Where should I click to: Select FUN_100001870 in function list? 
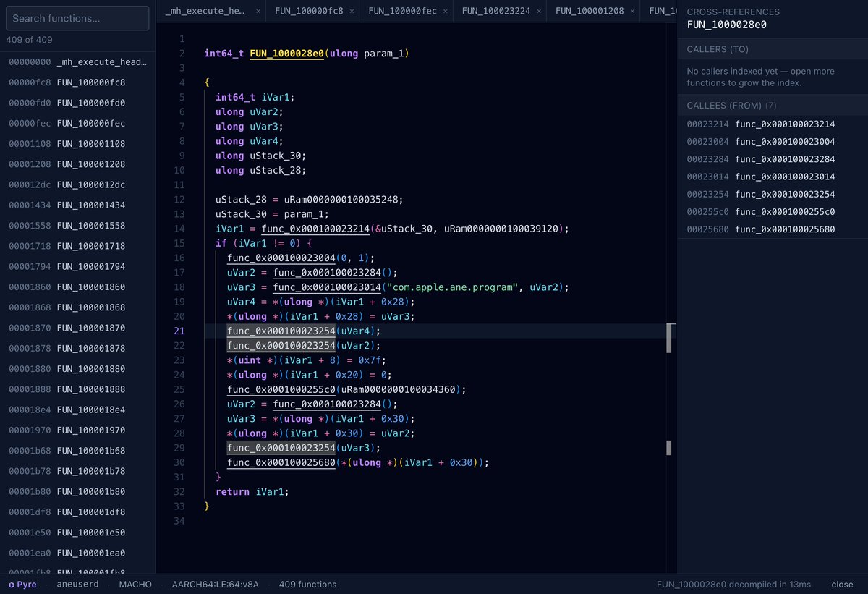click(x=77, y=328)
